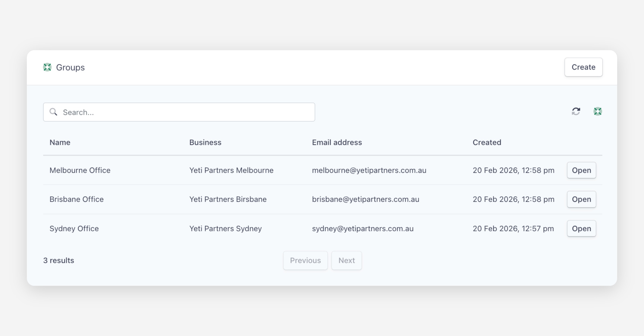Sort by Email address column header
Viewport: 644px width, 336px height.
(337, 142)
